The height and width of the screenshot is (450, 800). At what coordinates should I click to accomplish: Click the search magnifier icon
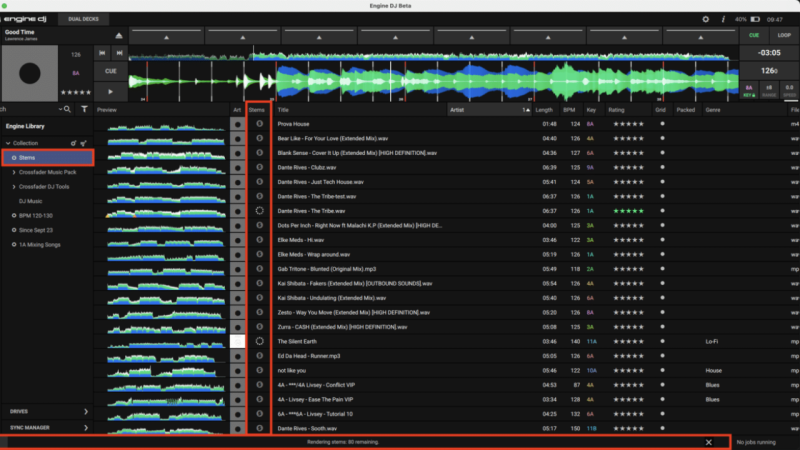(67, 109)
